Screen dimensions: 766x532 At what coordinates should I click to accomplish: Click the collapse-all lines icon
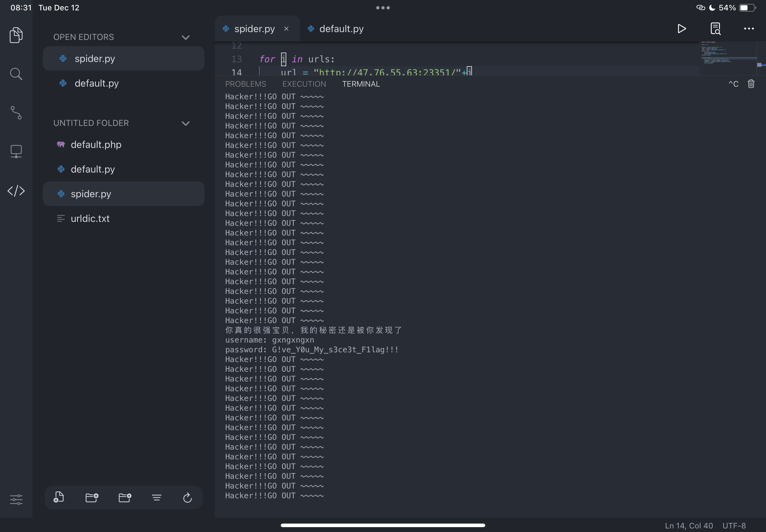[x=156, y=498]
